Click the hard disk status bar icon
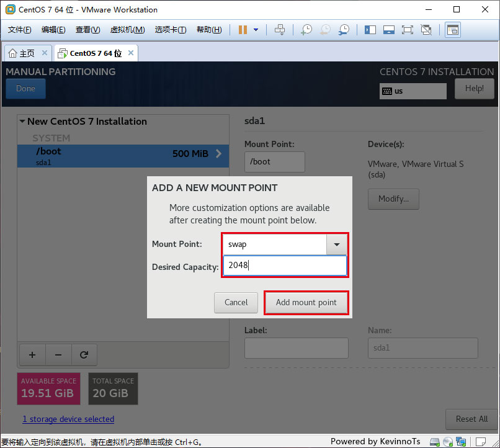Screen dimensions: 500x448 [434, 442]
